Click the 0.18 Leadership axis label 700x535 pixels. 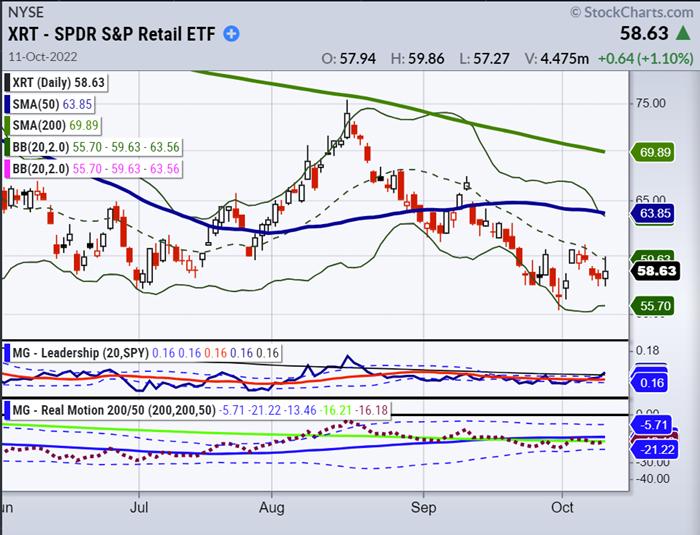coord(647,351)
